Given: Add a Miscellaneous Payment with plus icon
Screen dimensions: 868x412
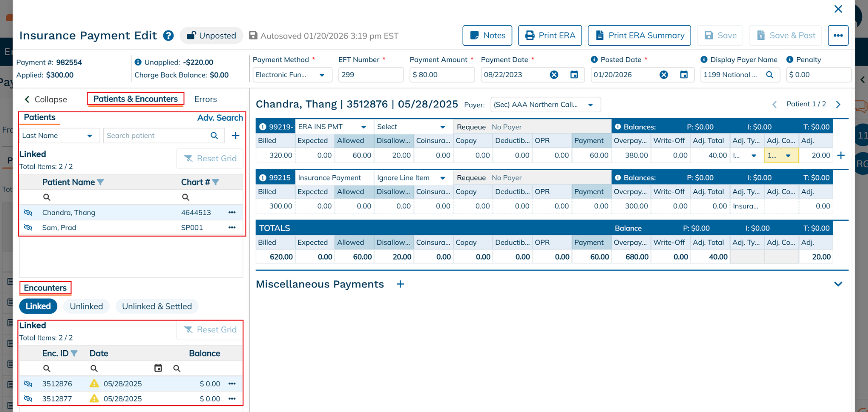Looking at the screenshot, I should tap(400, 284).
